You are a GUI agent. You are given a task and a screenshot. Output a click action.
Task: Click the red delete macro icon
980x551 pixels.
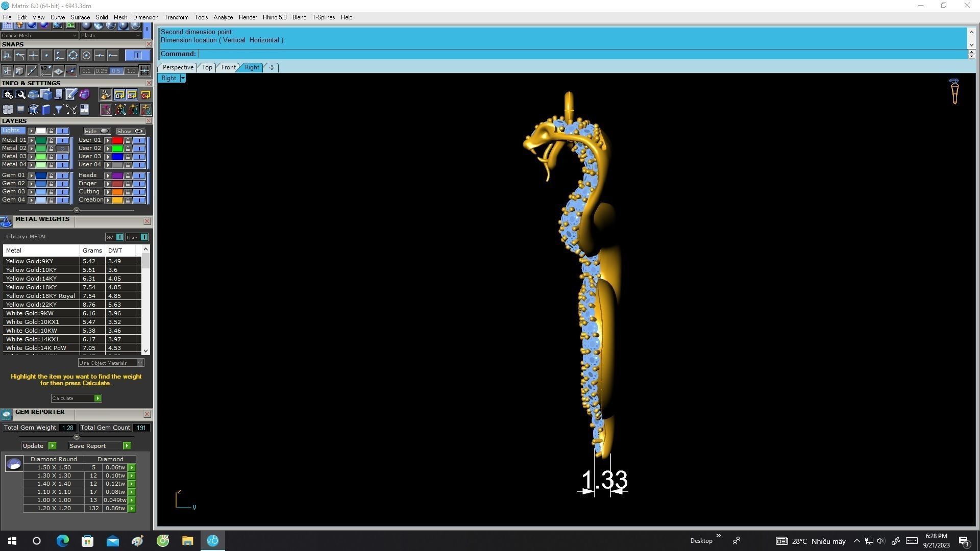point(145,94)
